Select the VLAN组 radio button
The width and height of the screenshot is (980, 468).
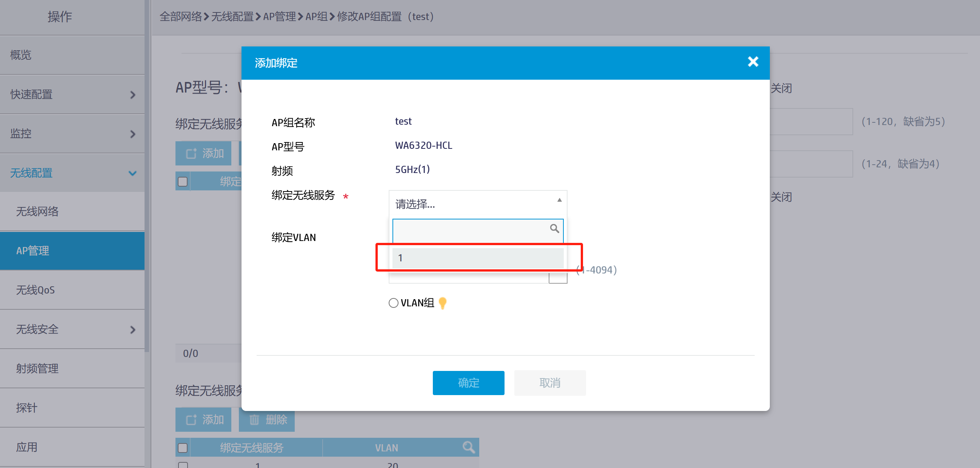pos(393,303)
